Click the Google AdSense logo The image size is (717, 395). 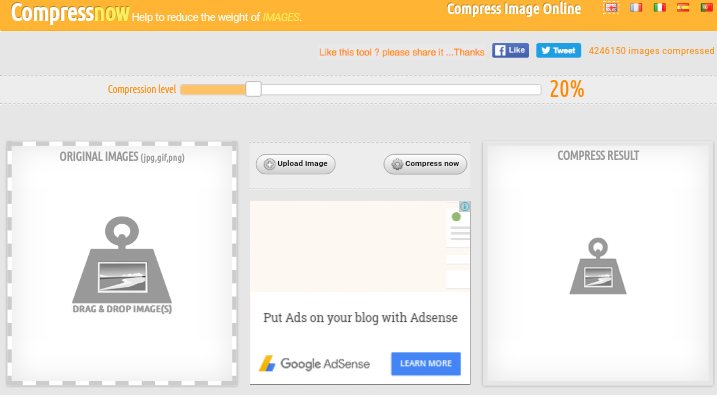pos(315,364)
